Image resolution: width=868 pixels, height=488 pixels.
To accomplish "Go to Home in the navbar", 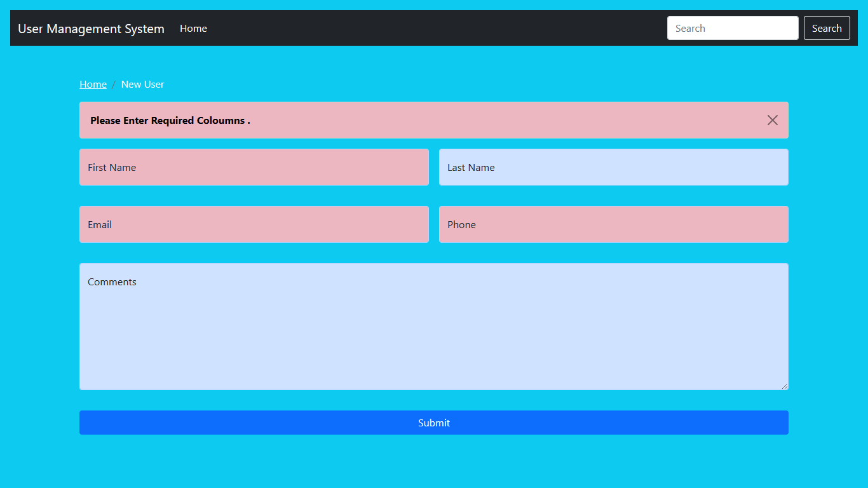I will click(193, 29).
